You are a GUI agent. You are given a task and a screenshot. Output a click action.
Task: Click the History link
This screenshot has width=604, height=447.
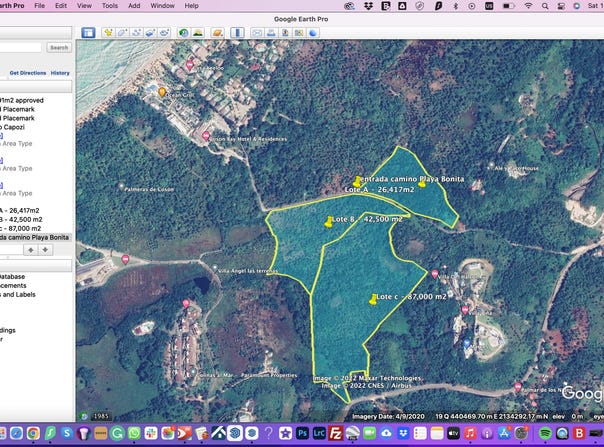pyautogui.click(x=60, y=73)
